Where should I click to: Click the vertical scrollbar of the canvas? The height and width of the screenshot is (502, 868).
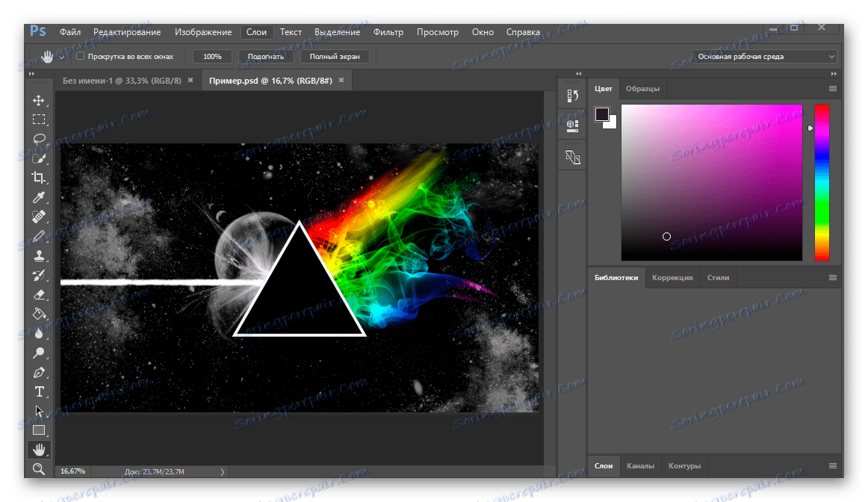point(550,278)
